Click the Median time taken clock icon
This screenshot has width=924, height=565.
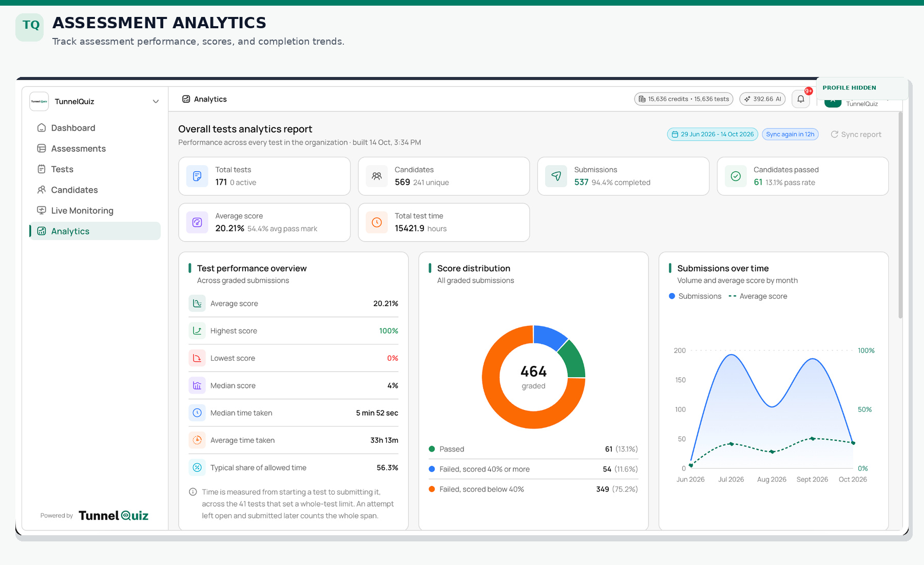pos(197,413)
